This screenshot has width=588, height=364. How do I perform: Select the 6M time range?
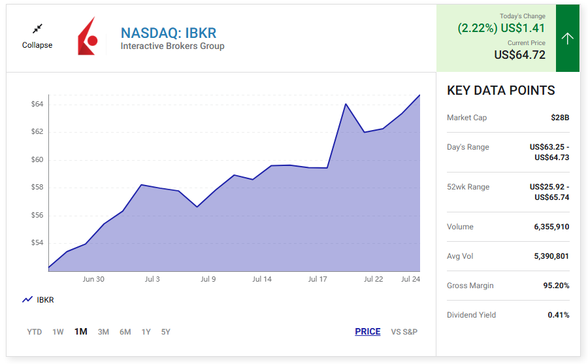pyautogui.click(x=125, y=332)
